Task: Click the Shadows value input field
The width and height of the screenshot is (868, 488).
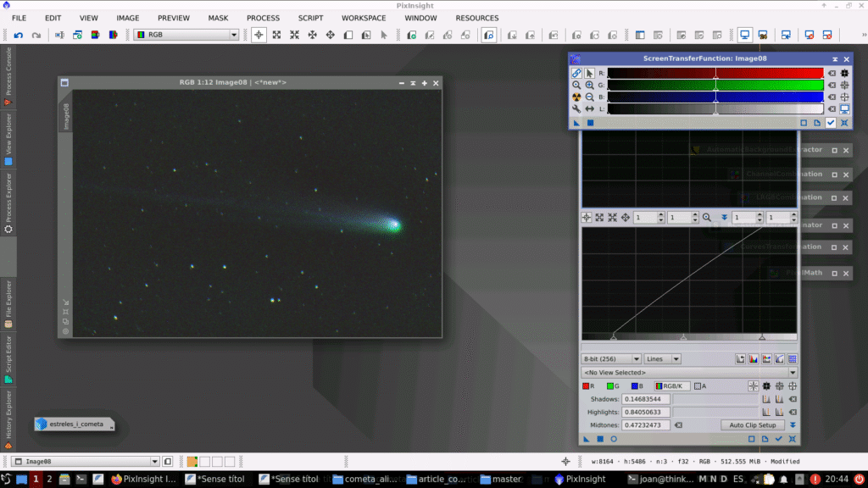Action: (646, 399)
